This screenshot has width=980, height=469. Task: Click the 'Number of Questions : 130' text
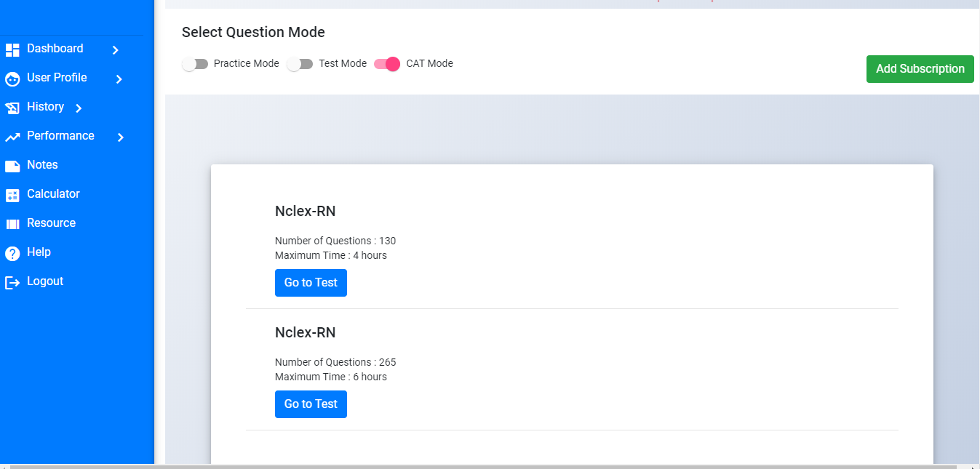click(335, 241)
